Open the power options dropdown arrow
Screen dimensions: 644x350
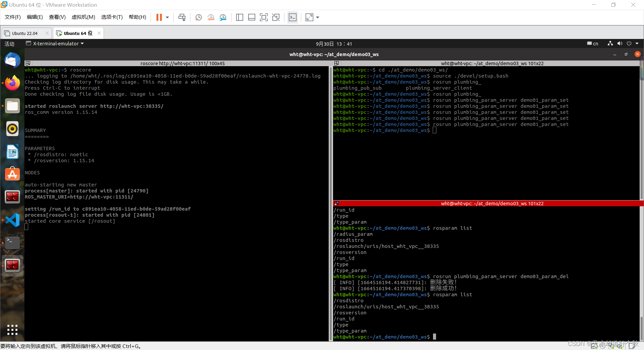click(x=167, y=17)
